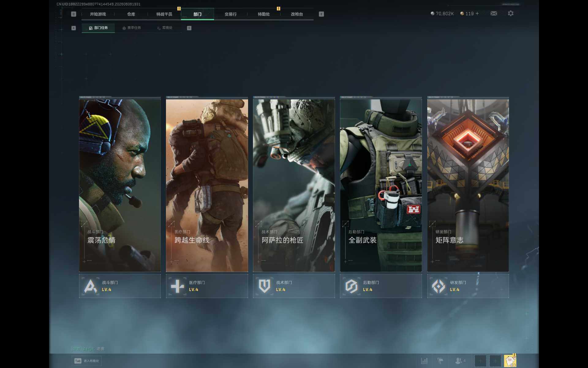This screenshot has width=588, height=368.
Task: Switch to the 仓库 tab
Action: (x=131, y=14)
